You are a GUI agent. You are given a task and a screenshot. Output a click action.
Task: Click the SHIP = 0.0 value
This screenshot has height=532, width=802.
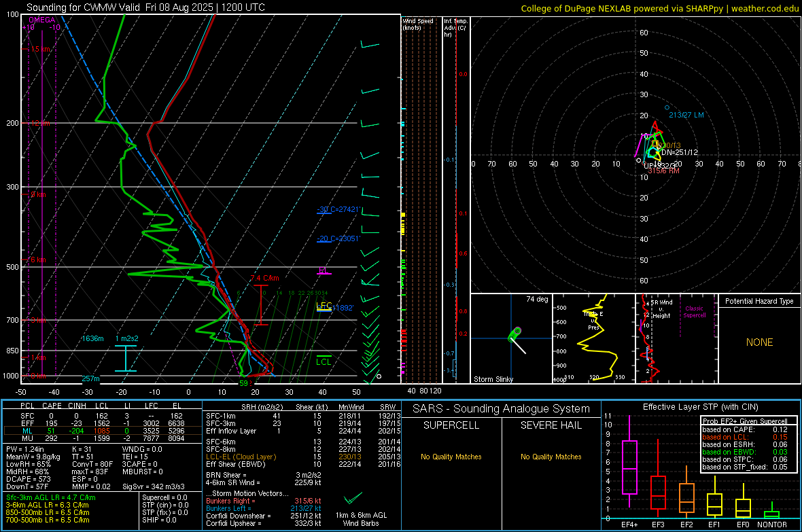point(159,520)
